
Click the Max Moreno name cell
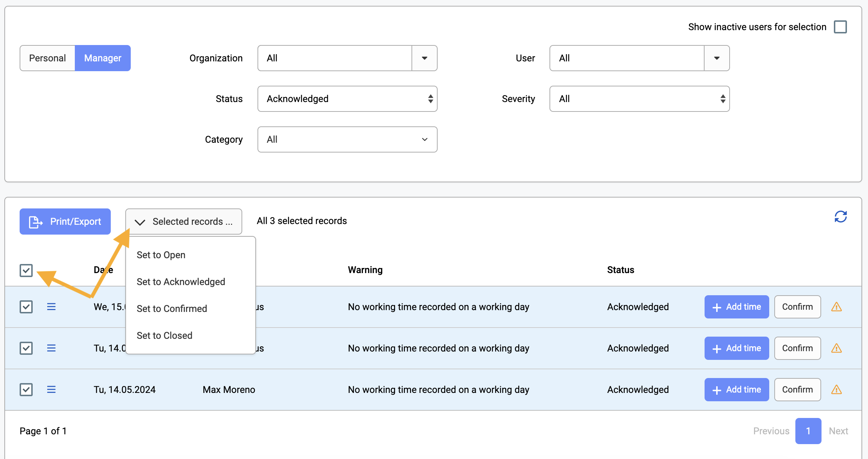coord(229,390)
